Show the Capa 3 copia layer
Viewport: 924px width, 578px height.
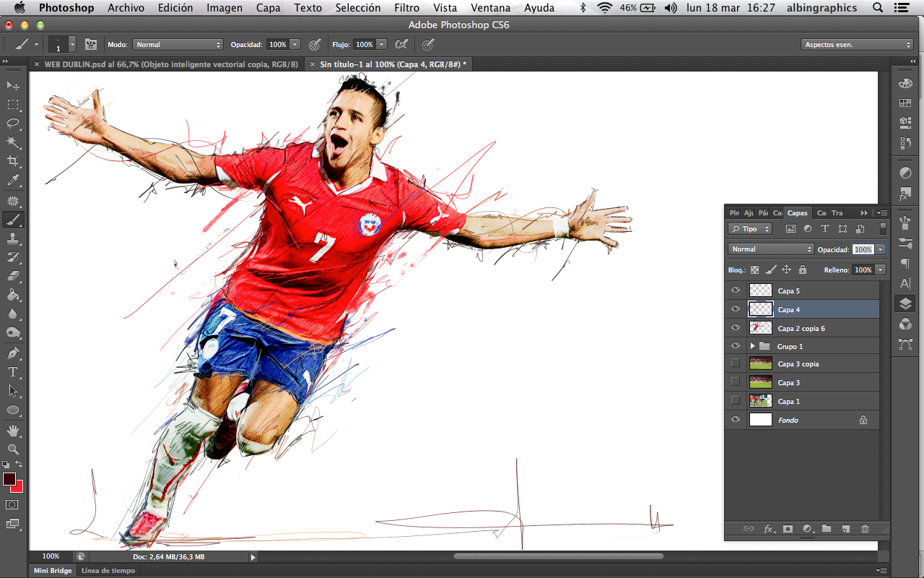(x=736, y=363)
